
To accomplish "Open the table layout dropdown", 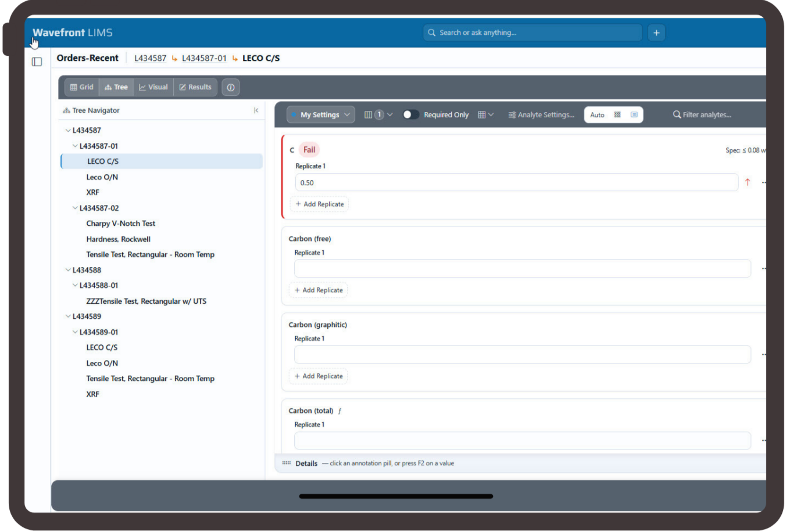I will pyautogui.click(x=485, y=114).
